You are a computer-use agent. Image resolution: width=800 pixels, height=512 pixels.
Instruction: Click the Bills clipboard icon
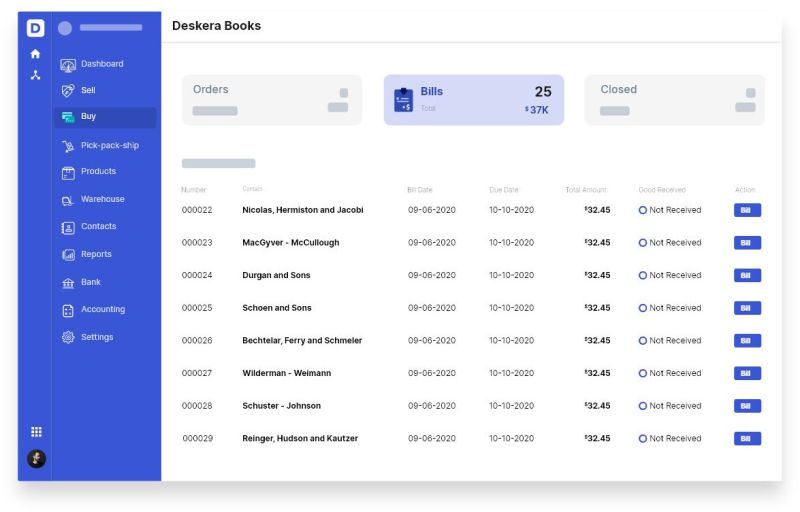(403, 100)
